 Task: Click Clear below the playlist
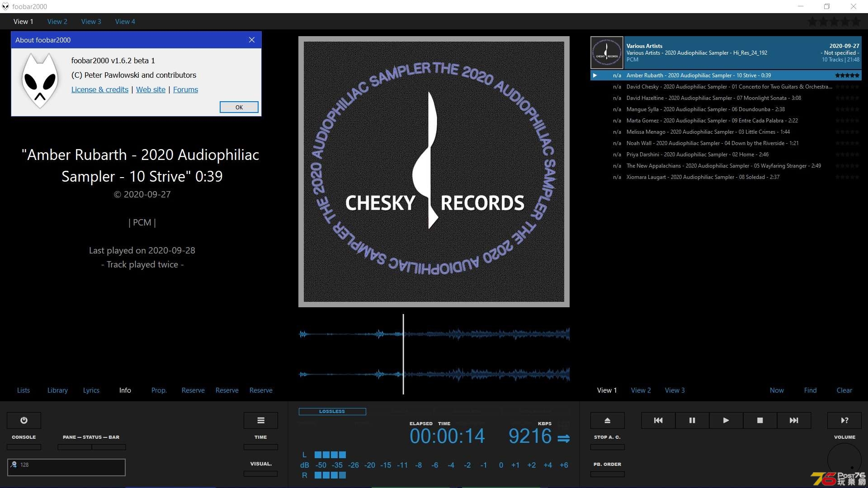point(844,390)
